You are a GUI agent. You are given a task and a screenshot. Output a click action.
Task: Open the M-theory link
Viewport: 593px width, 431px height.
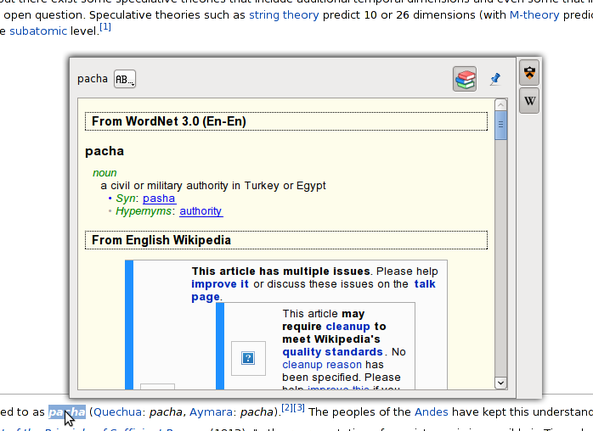(x=534, y=15)
